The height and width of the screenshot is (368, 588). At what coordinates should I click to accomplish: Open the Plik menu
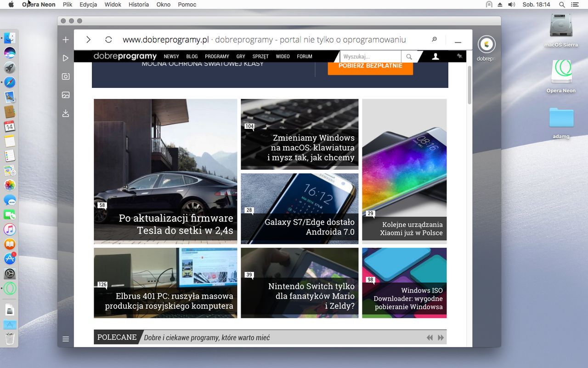(x=67, y=4)
